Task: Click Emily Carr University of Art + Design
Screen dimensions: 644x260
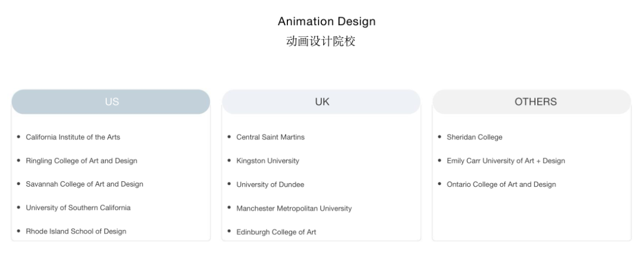Action: click(x=506, y=161)
